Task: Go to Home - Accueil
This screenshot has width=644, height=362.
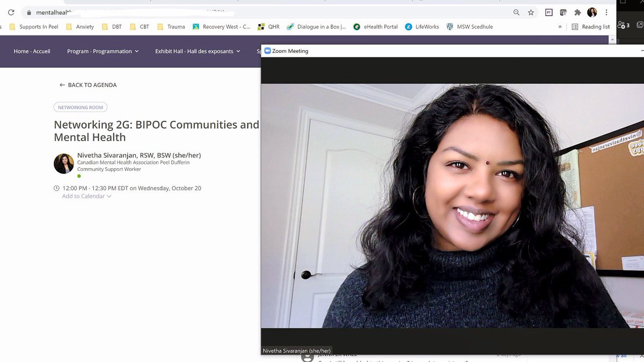Action: (x=32, y=52)
